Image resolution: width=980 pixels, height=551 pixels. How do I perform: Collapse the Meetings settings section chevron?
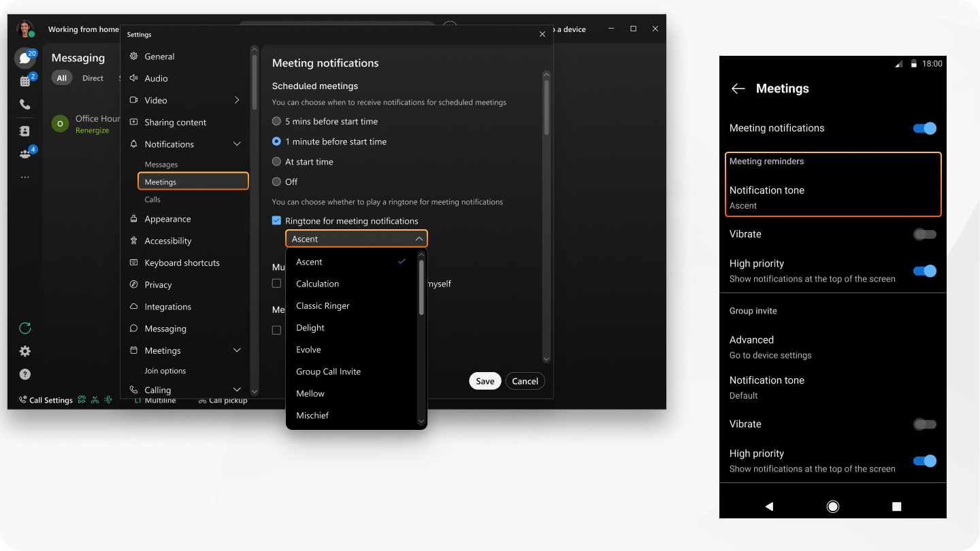click(237, 350)
